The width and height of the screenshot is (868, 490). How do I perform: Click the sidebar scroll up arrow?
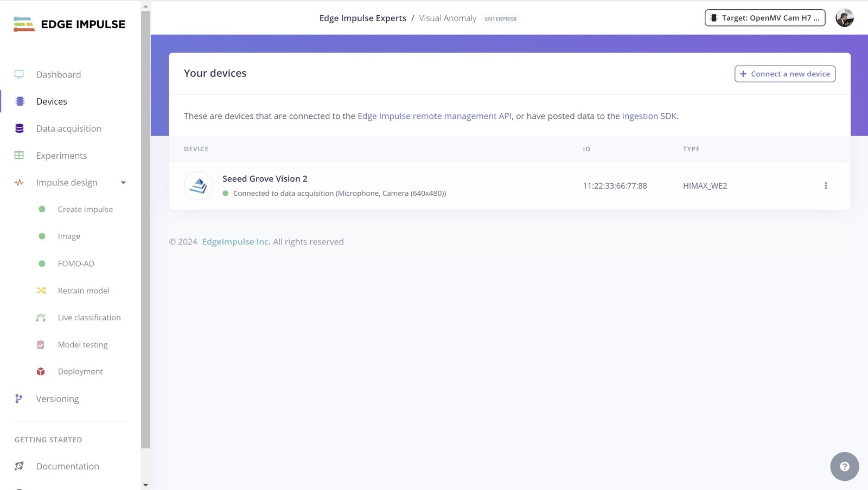tap(145, 7)
